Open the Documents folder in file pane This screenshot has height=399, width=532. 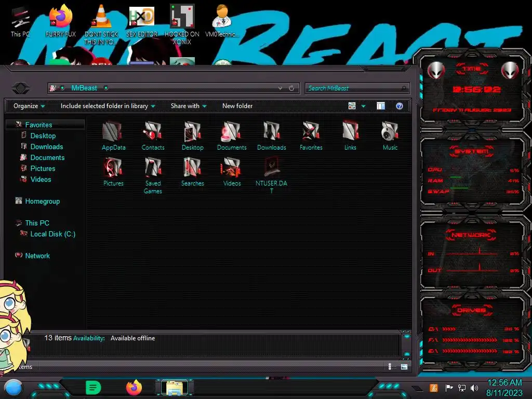click(x=232, y=136)
